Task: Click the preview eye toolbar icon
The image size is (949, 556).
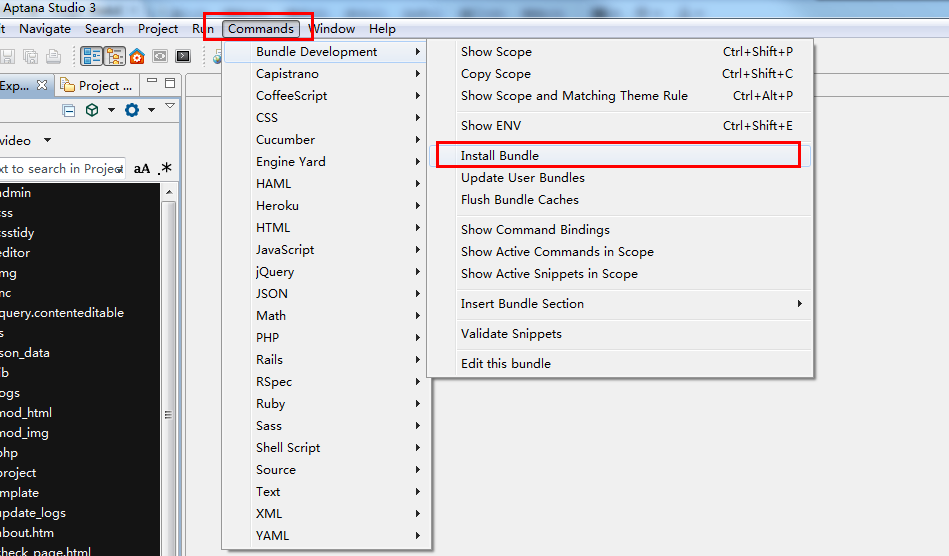Action: click(x=160, y=56)
